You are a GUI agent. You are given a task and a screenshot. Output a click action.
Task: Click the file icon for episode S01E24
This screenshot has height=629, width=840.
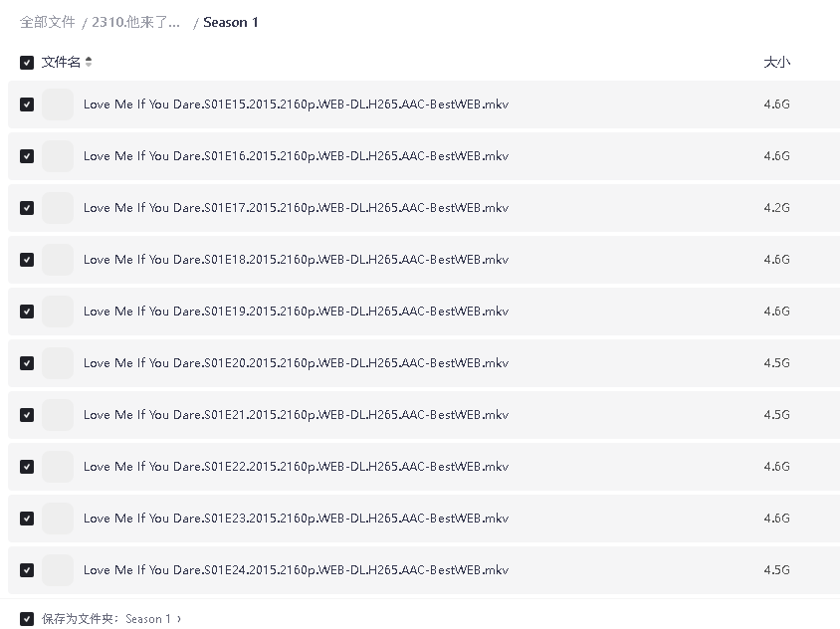[58, 570]
